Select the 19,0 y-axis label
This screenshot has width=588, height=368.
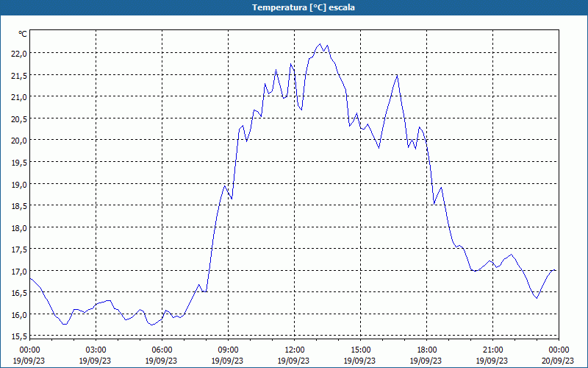pos(19,185)
